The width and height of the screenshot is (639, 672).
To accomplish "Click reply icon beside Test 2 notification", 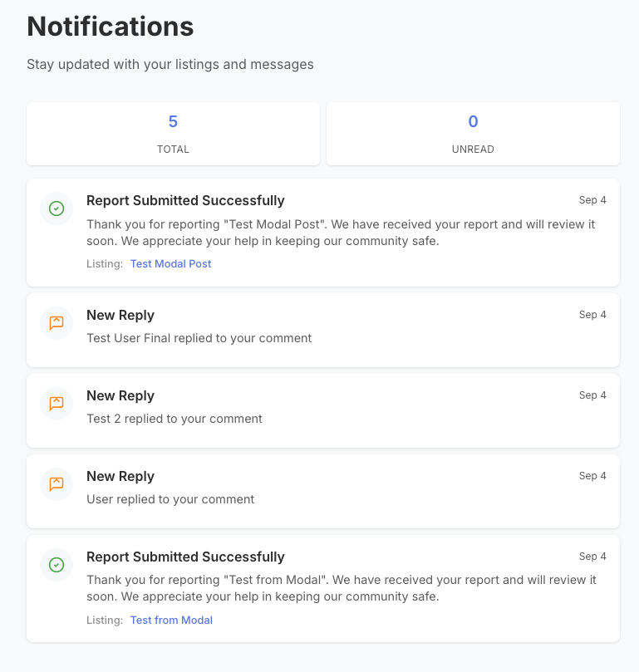I will (x=57, y=404).
